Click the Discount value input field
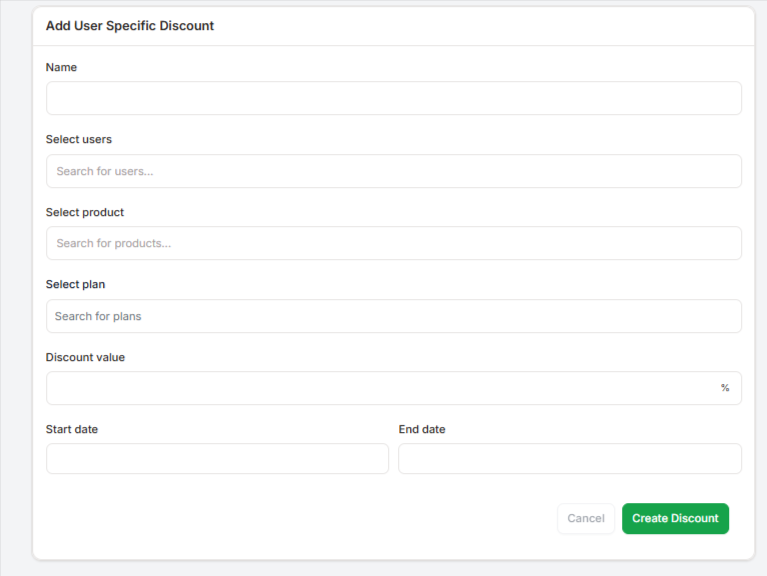767x576 pixels. [380, 388]
